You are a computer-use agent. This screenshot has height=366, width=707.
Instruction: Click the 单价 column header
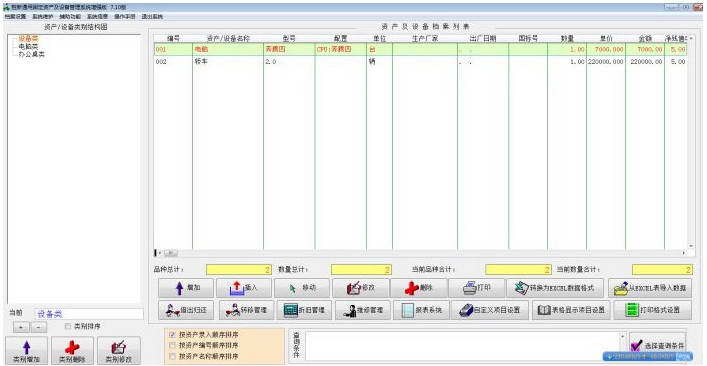pos(606,39)
